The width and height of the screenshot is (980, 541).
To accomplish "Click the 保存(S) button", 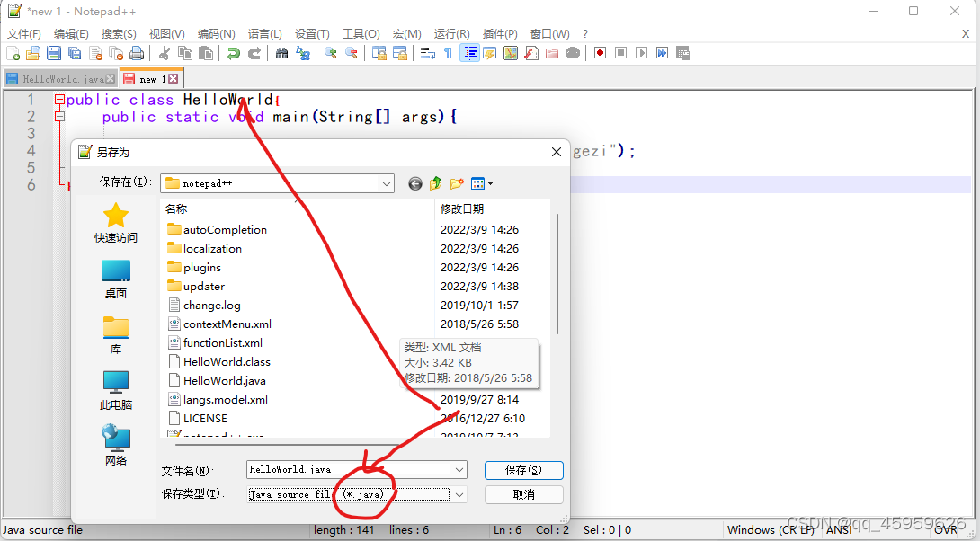I will pyautogui.click(x=524, y=470).
